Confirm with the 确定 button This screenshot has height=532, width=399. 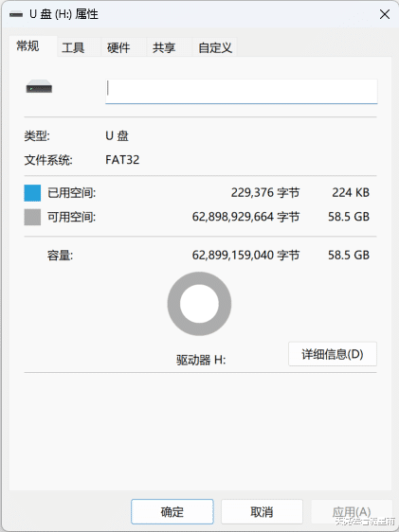point(172,511)
